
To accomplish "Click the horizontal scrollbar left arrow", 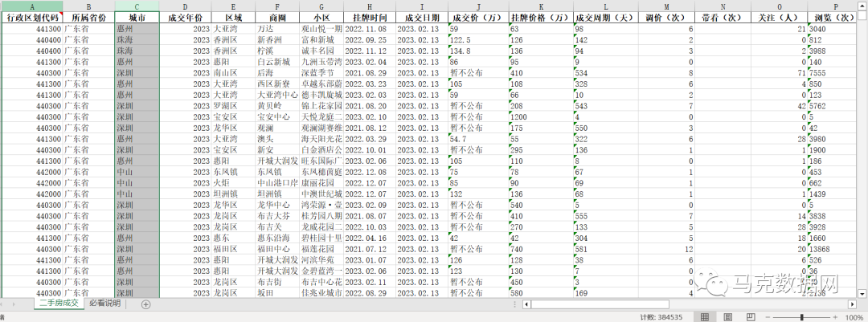I will (526, 304).
